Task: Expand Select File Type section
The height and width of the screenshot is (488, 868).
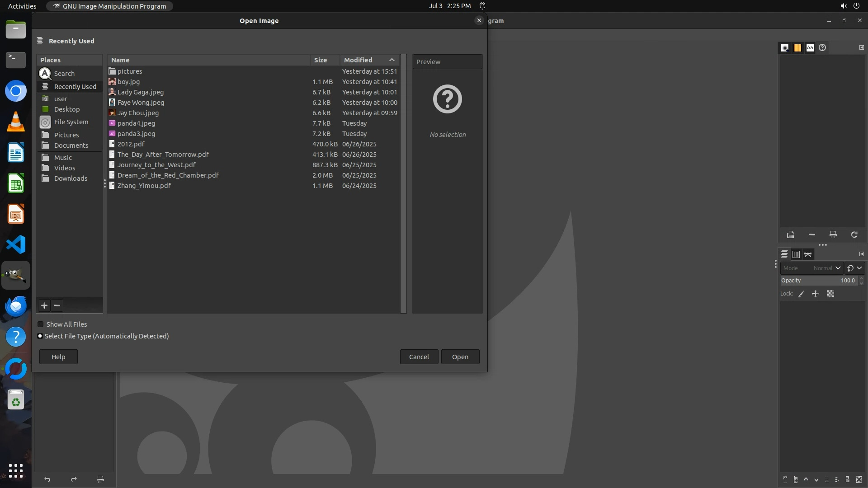Action: (40, 336)
